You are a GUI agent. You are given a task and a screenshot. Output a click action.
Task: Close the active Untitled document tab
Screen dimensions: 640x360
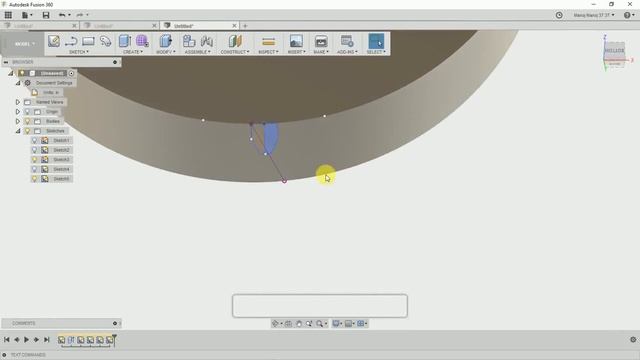[234, 26]
